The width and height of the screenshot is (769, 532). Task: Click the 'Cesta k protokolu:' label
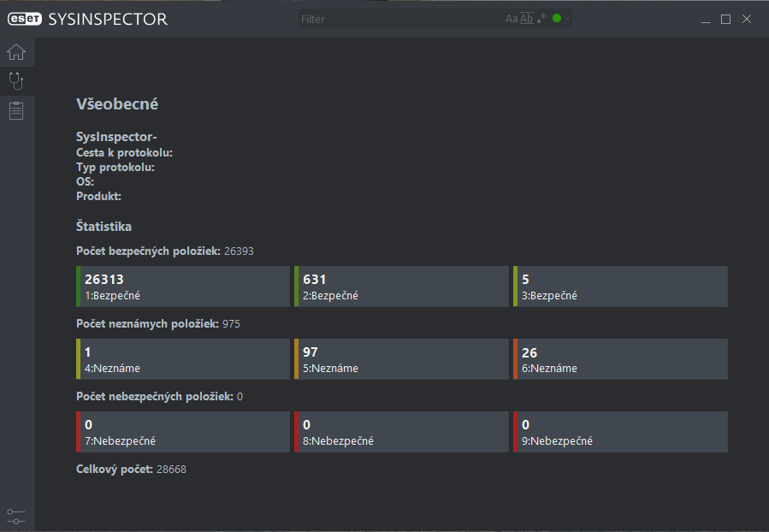pos(124,152)
